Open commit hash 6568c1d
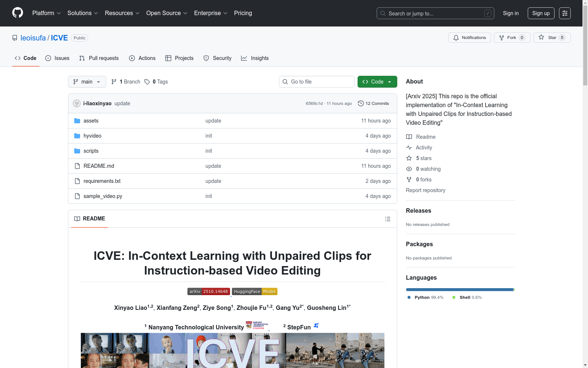The image size is (588, 368). (314, 103)
